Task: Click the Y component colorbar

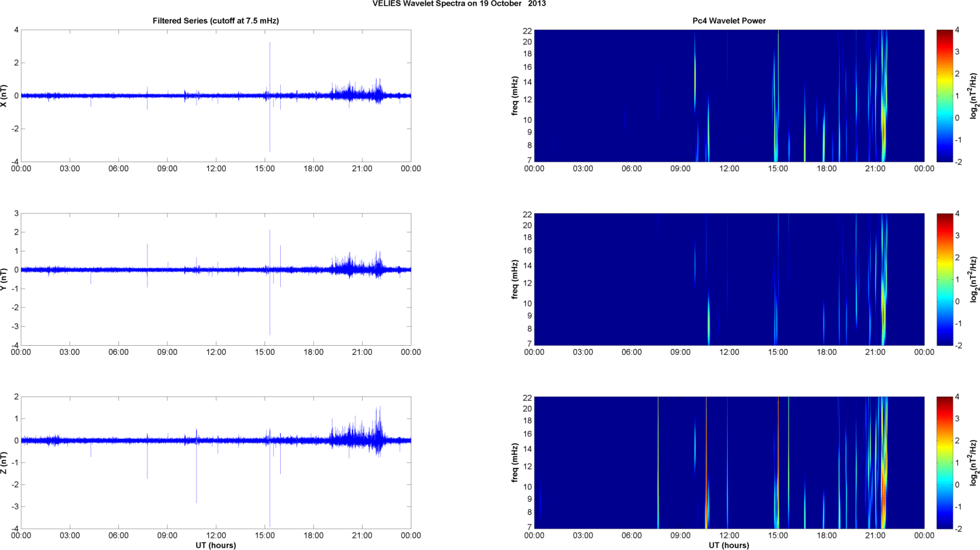Action: [x=944, y=279]
